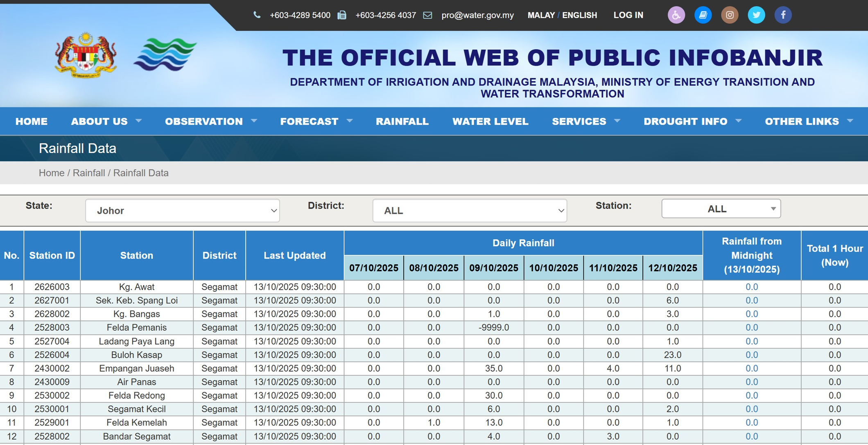Click the Rainfall breadcrumb link
This screenshot has height=445, width=868.
click(x=89, y=173)
